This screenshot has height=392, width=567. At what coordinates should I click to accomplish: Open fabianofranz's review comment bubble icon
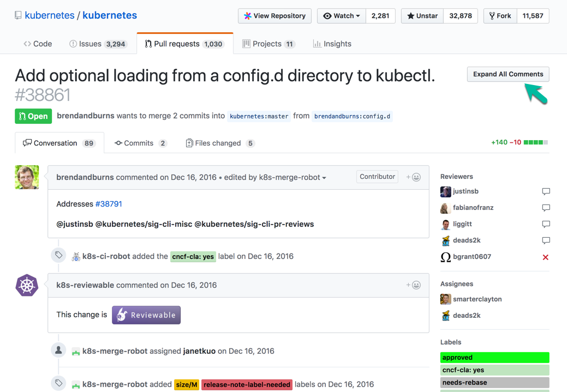pos(546,208)
